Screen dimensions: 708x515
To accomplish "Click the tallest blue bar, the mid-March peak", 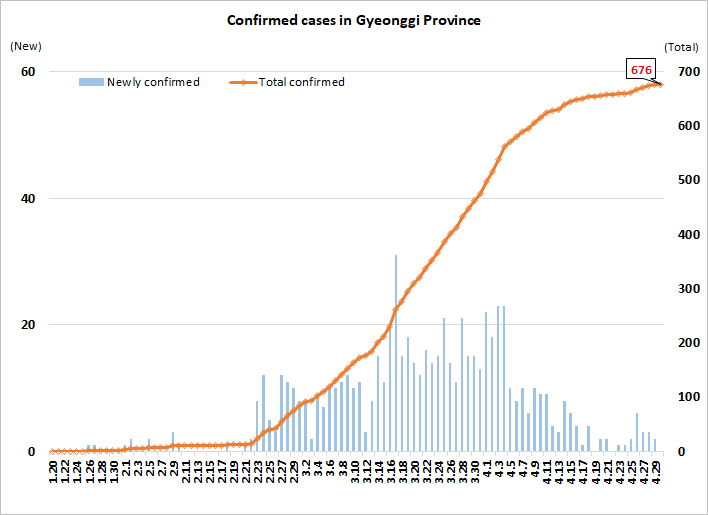I will coord(396,353).
